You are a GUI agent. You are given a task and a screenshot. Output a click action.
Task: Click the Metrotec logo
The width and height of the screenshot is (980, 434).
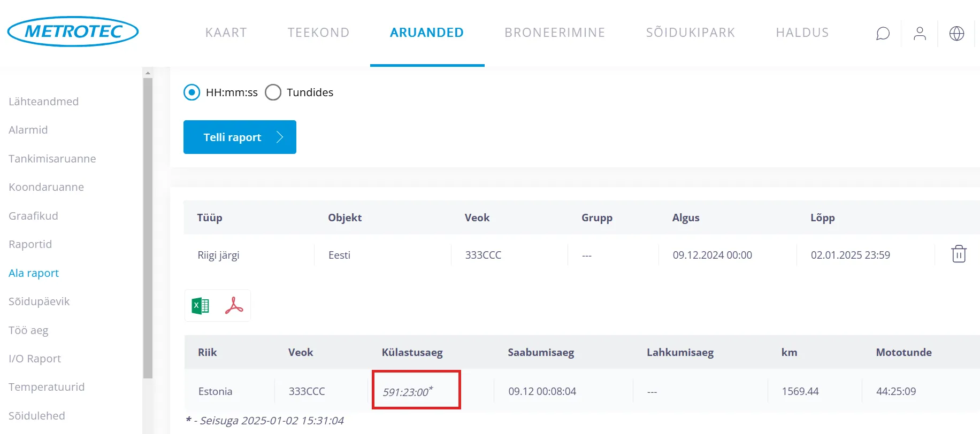pyautogui.click(x=73, y=32)
